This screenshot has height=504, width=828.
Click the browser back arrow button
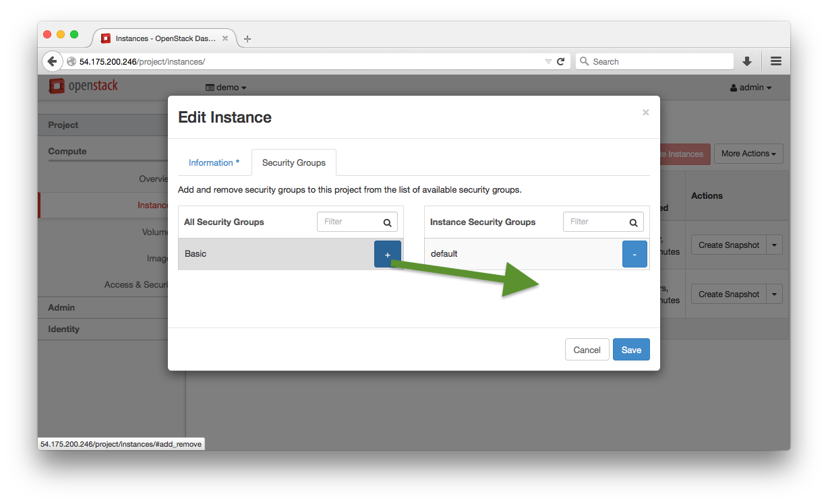(x=52, y=61)
